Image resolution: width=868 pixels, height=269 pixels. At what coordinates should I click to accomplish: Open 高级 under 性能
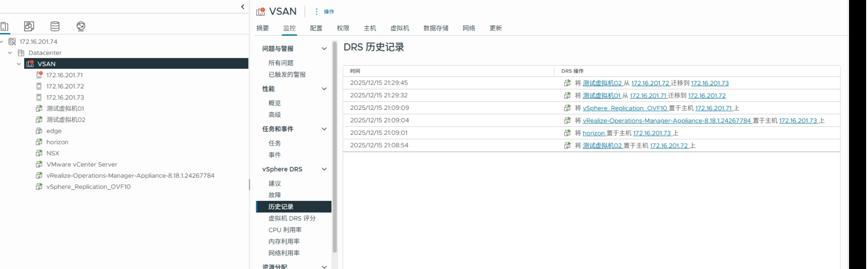(x=275, y=114)
